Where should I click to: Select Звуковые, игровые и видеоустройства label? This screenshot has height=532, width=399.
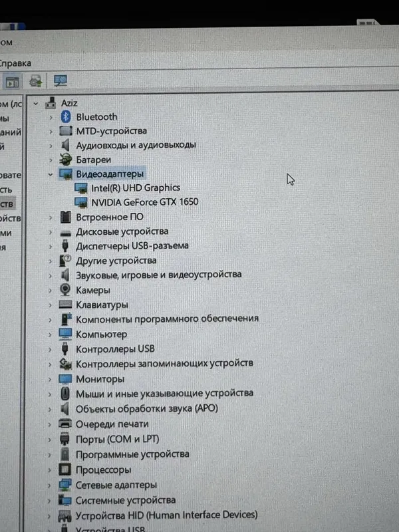click(158, 275)
